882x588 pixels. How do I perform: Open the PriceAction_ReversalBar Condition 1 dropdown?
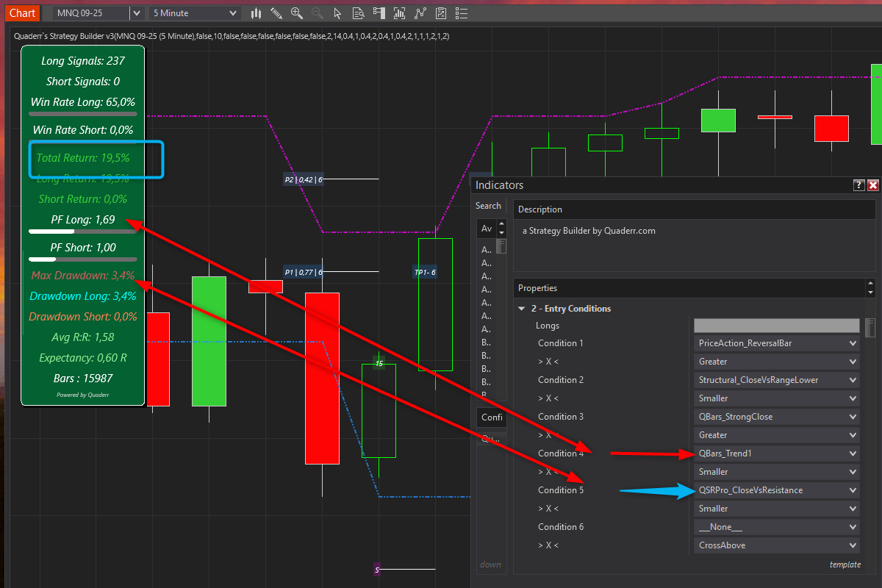click(x=776, y=343)
